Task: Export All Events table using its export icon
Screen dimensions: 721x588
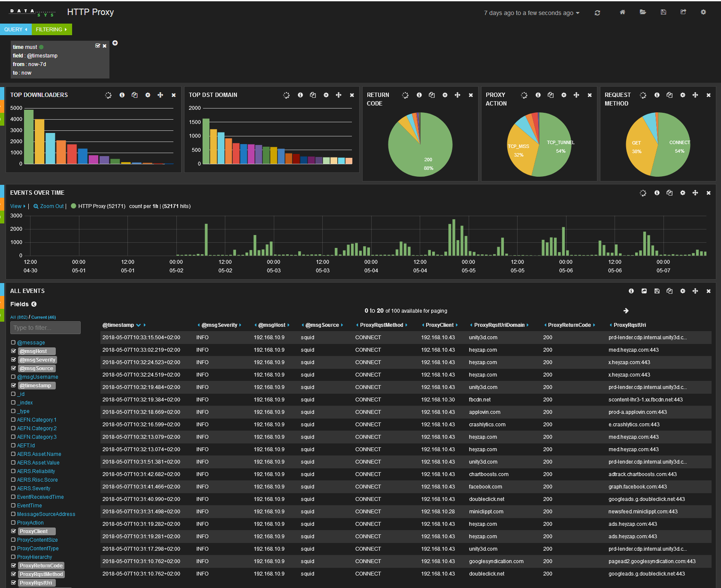Action: pyautogui.click(x=644, y=291)
